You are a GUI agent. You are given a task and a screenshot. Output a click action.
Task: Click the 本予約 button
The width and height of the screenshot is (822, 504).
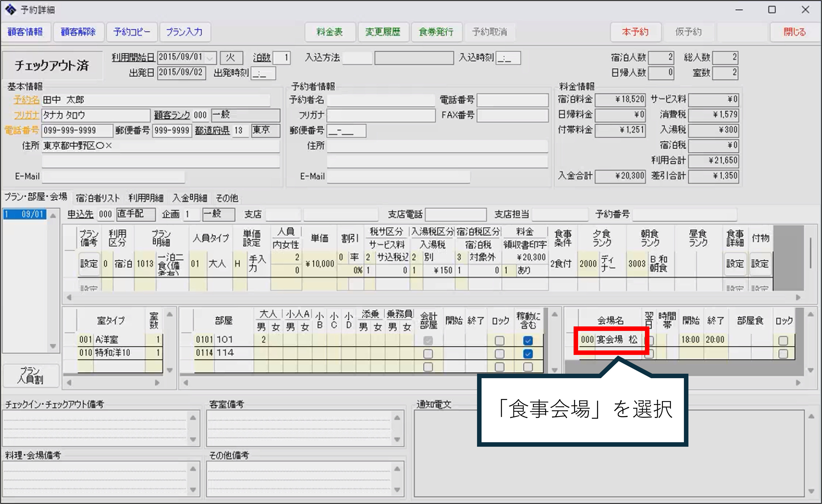tap(635, 32)
